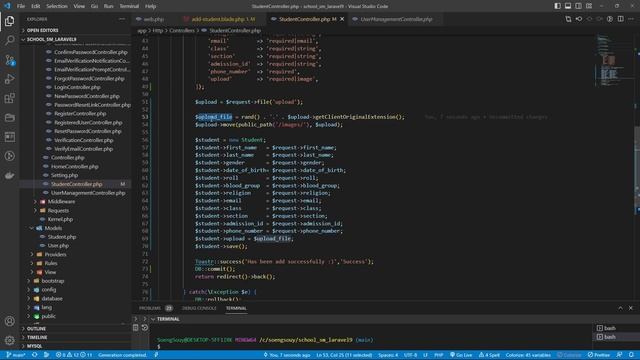Switch to UserManagementController.php tab
The width and height of the screenshot is (640, 360).
tap(396, 19)
